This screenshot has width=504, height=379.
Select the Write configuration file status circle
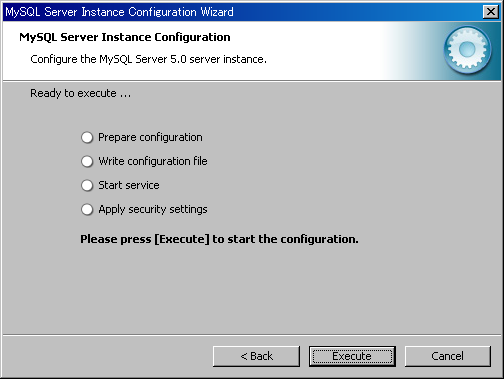click(x=87, y=161)
